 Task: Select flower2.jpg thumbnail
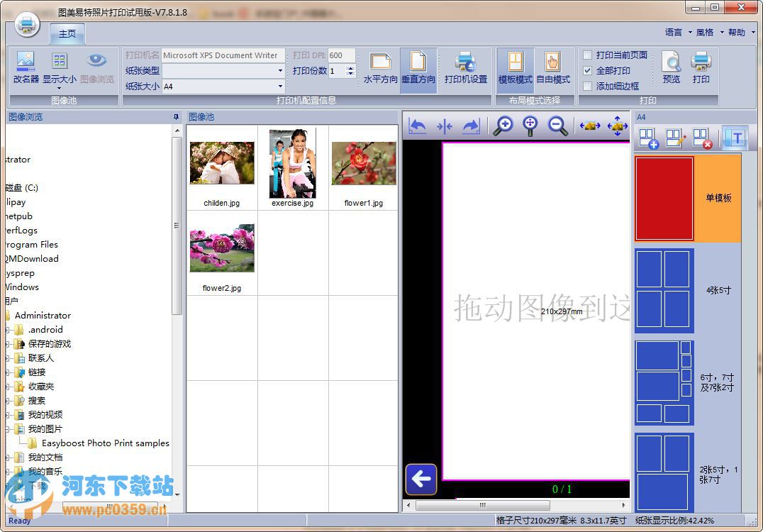pyautogui.click(x=222, y=248)
